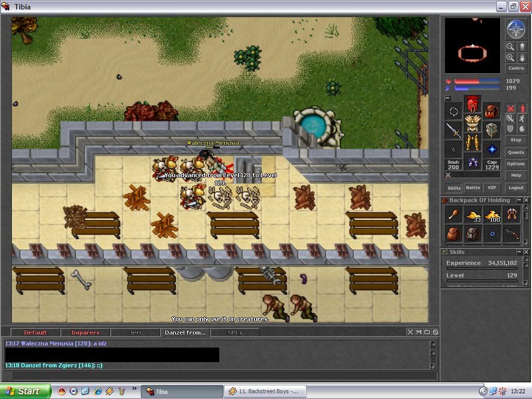Screen dimensions: 532x399
Task: Close the Skills panel
Action: point(526,252)
